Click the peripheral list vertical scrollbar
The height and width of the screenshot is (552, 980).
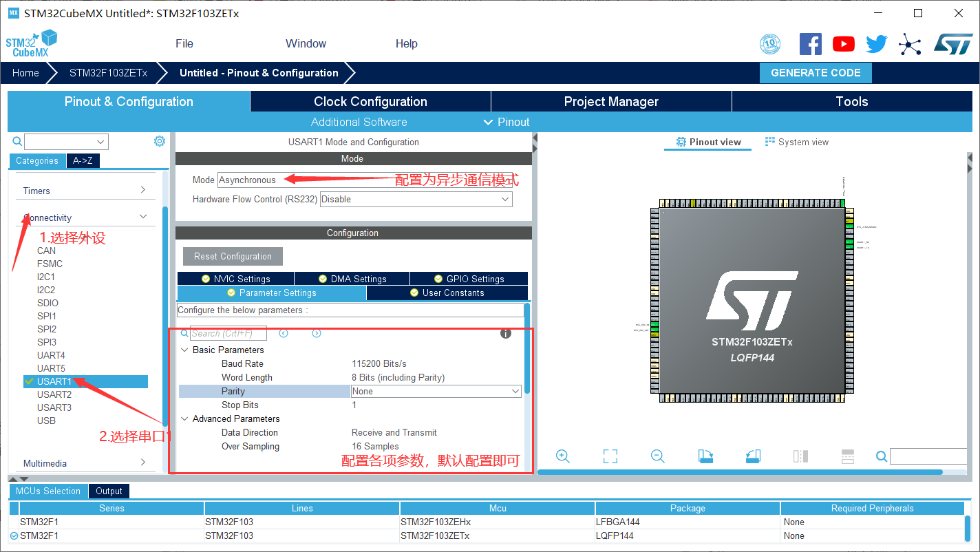(165, 317)
